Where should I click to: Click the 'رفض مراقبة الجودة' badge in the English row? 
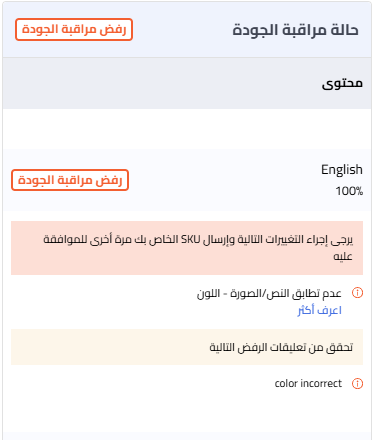click(x=70, y=180)
